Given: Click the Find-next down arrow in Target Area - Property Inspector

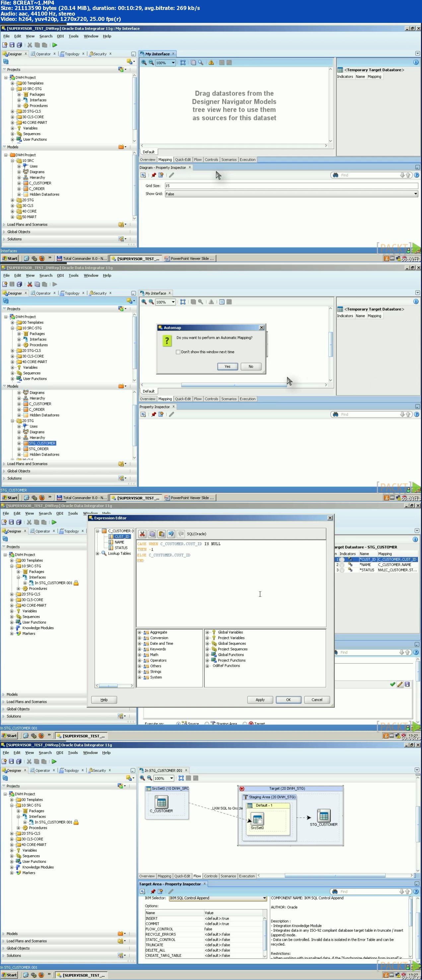Looking at the screenshot, I should [x=401, y=891].
